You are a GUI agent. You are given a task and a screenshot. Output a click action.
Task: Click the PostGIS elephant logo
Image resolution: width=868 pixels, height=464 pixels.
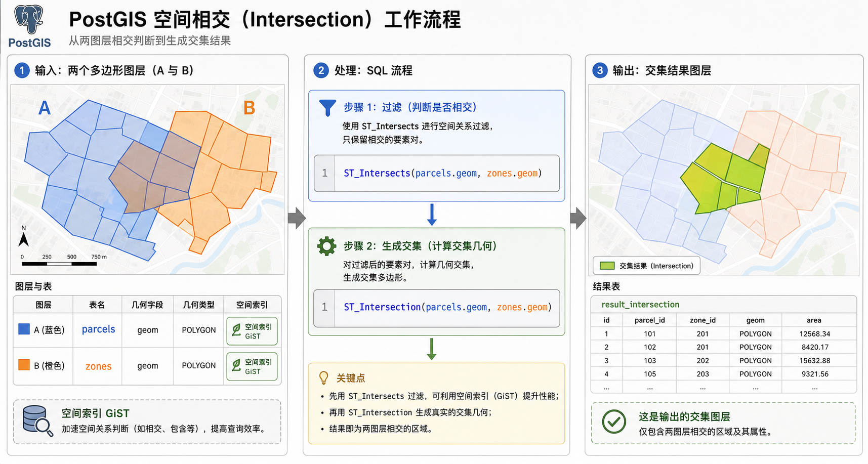click(x=29, y=20)
